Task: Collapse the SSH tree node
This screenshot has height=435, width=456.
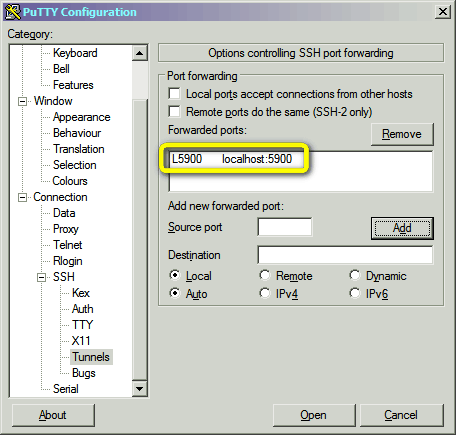Action: coord(41,277)
